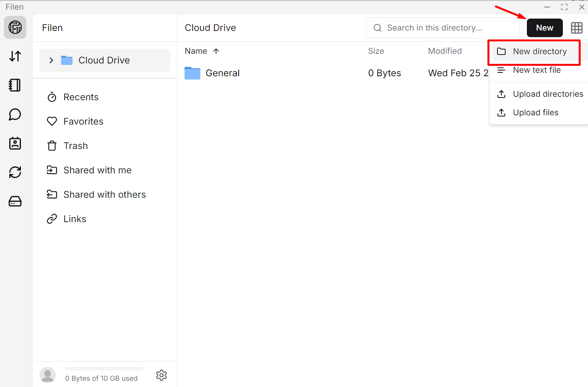Select Upload files menu entry

[x=535, y=113]
